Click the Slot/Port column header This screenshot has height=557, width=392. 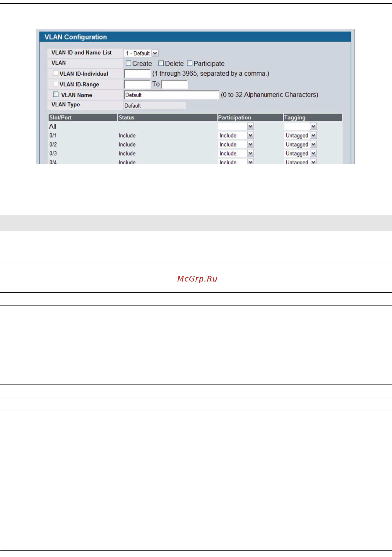coord(83,117)
